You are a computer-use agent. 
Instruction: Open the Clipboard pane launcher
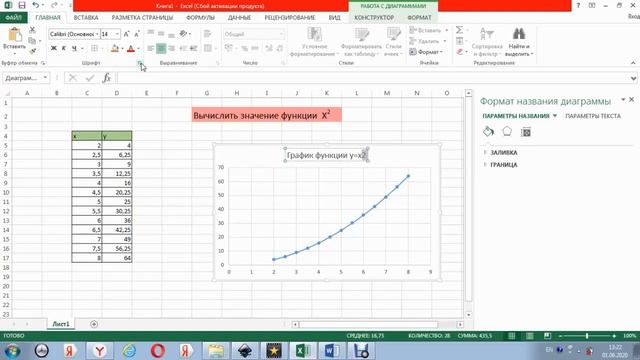coord(43,63)
